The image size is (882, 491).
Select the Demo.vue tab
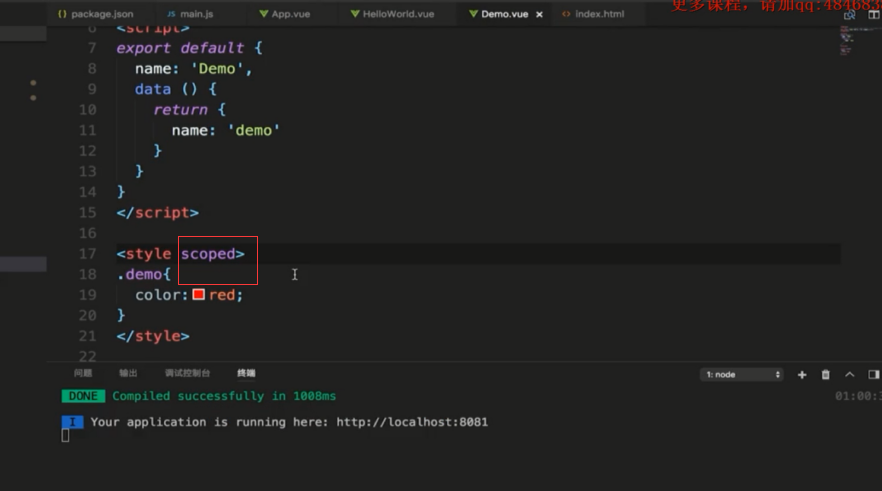point(505,14)
